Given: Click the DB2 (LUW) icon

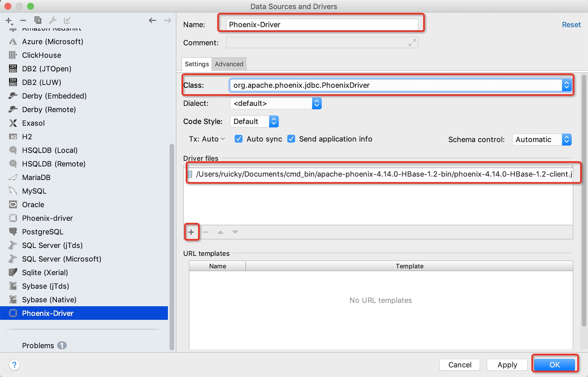Looking at the screenshot, I should (13, 82).
